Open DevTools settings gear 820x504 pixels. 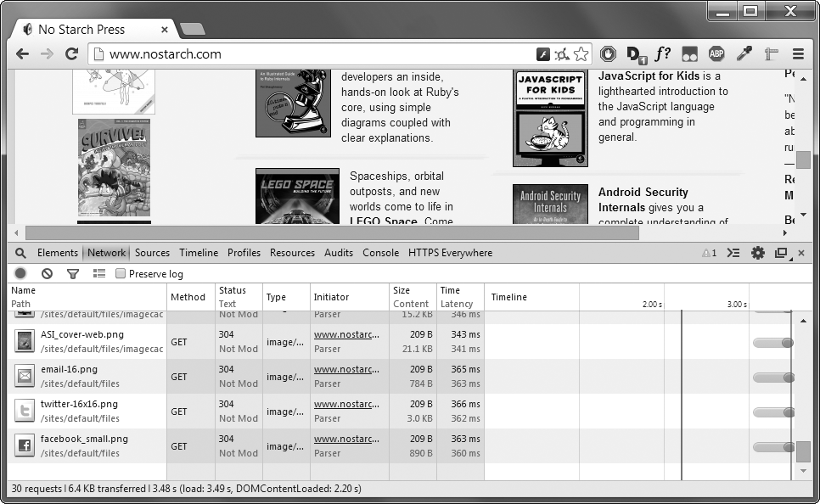pos(758,253)
